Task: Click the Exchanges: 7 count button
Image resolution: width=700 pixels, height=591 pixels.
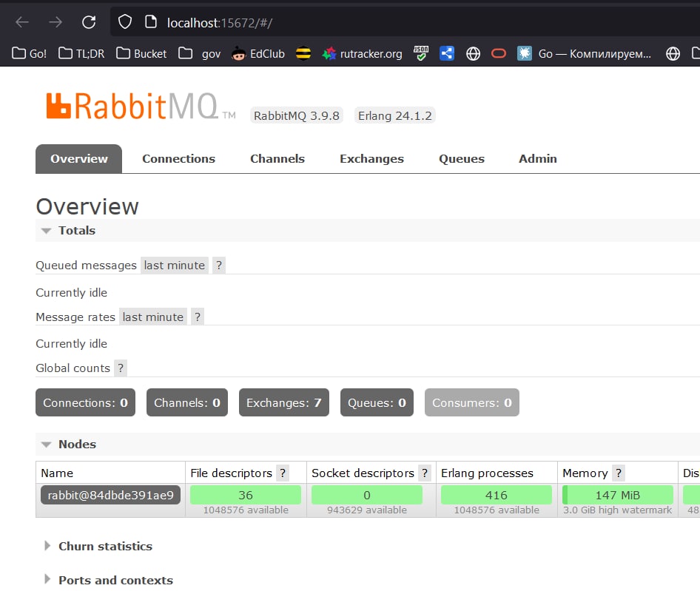Action: tap(284, 402)
